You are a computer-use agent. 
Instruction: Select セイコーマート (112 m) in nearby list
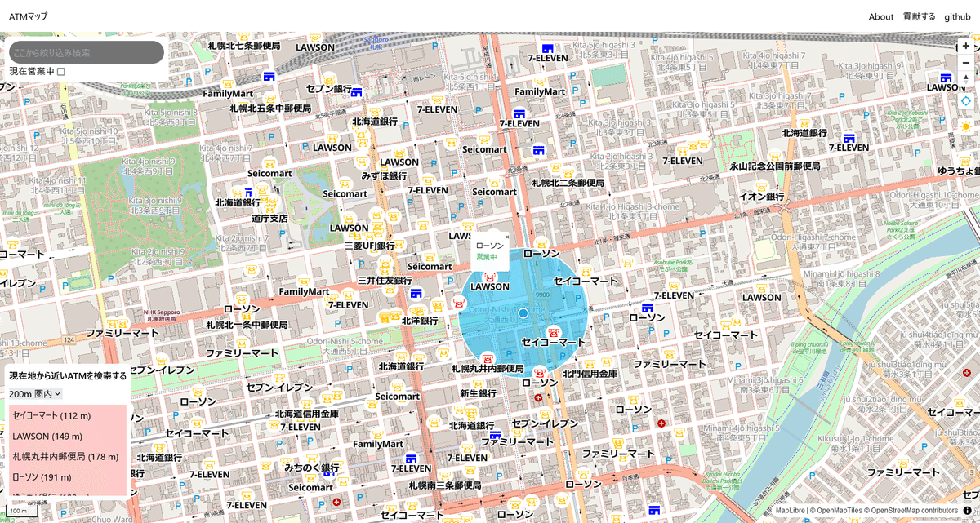(68, 416)
